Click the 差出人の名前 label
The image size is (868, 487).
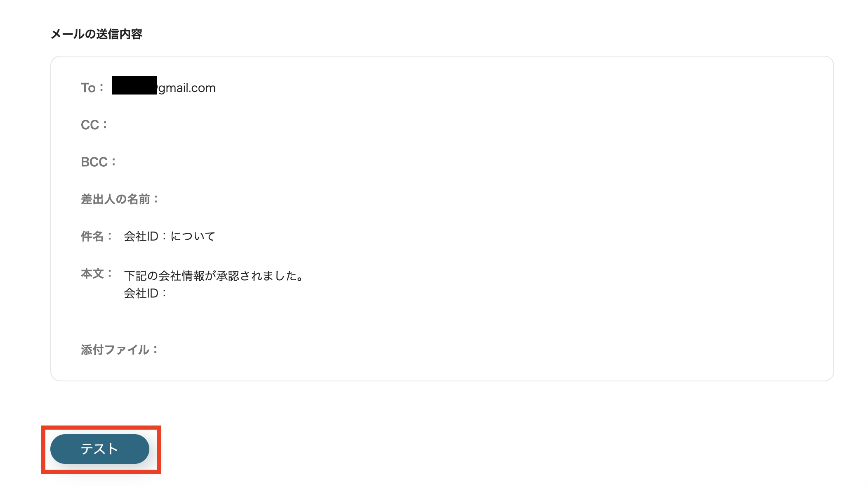click(x=120, y=199)
